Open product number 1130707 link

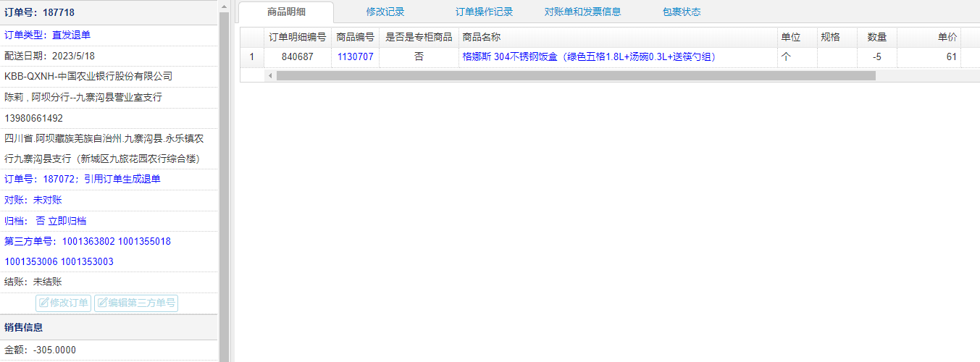click(x=355, y=56)
